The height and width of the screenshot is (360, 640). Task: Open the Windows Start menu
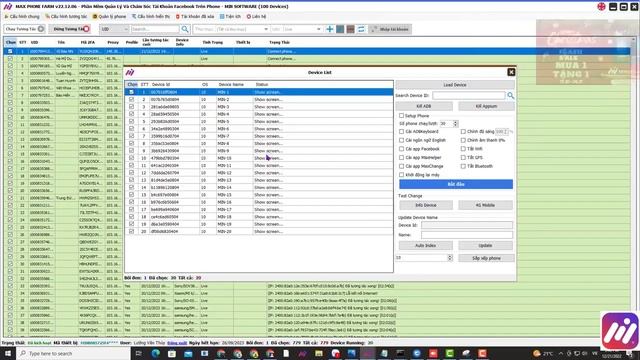click(8, 353)
